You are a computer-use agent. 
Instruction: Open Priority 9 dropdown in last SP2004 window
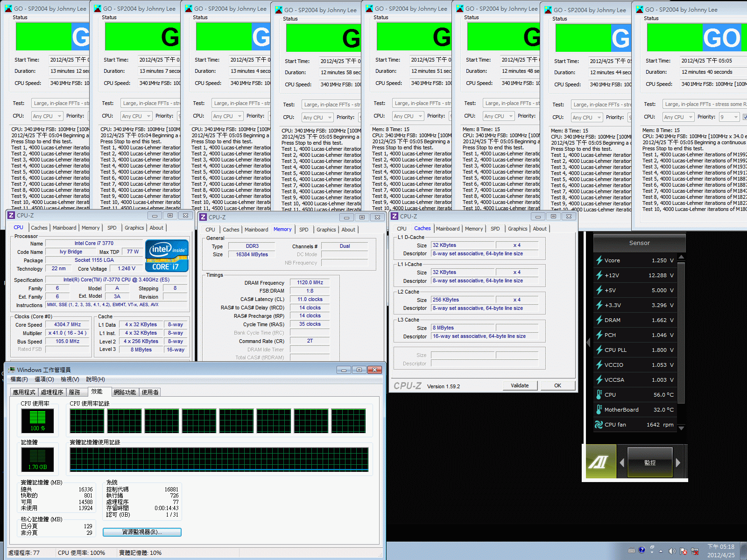(x=730, y=117)
